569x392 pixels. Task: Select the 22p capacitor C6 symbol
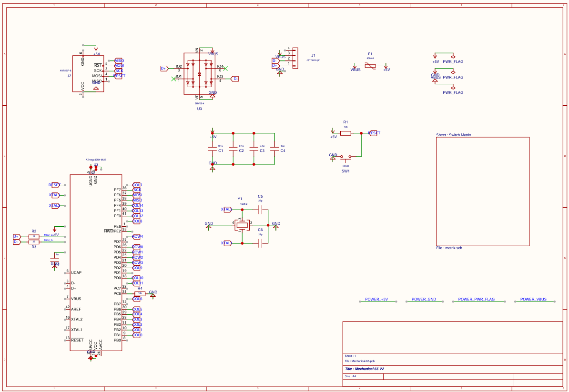coord(260,243)
